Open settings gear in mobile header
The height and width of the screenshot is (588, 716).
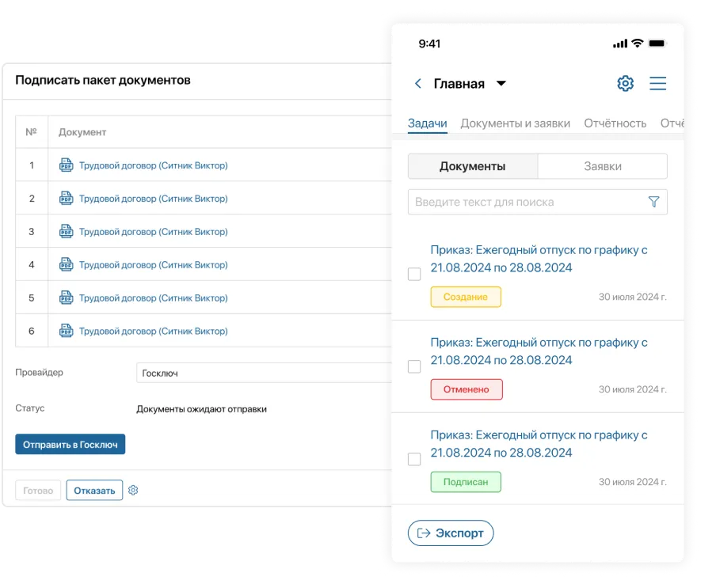[625, 83]
